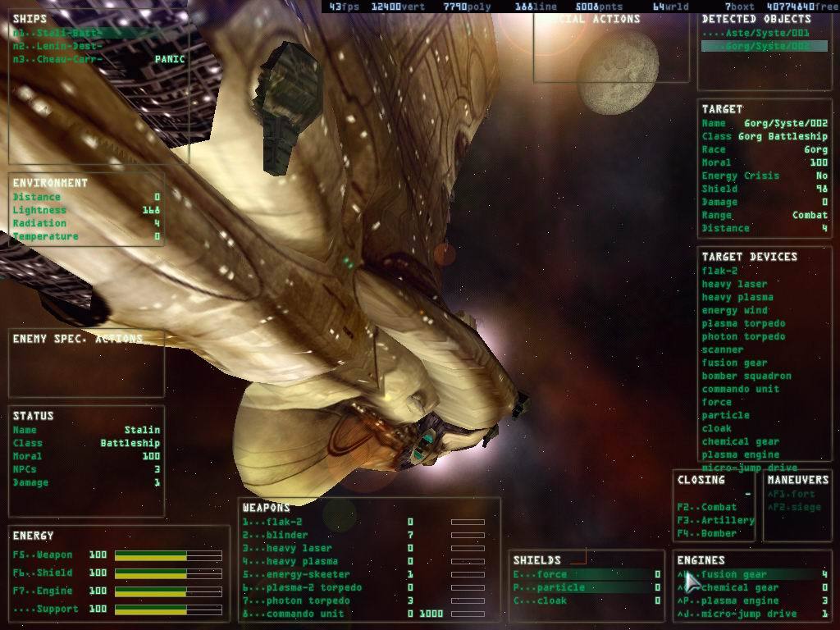Adjust the Weapon energy bar
Image resolution: width=840 pixels, height=630 pixels.
[168, 556]
